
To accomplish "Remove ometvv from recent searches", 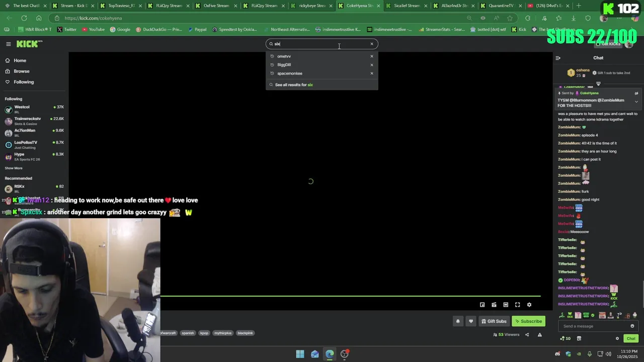I will point(372,56).
